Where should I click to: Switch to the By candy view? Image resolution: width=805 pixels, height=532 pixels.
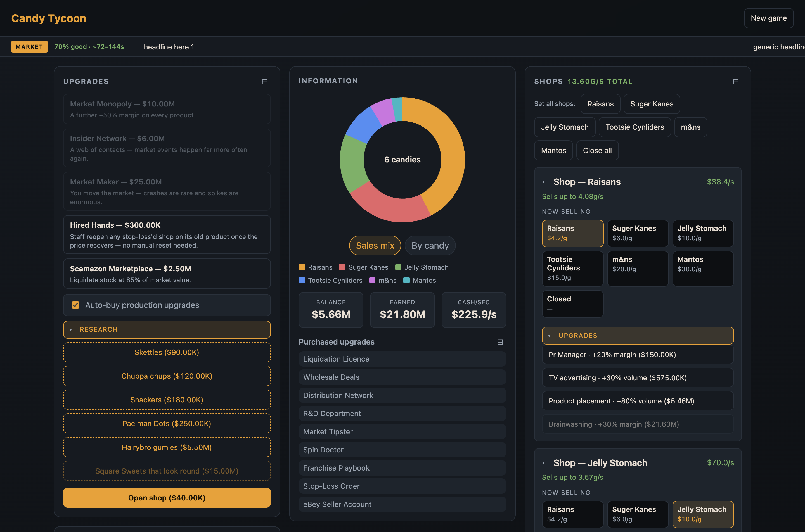point(430,245)
